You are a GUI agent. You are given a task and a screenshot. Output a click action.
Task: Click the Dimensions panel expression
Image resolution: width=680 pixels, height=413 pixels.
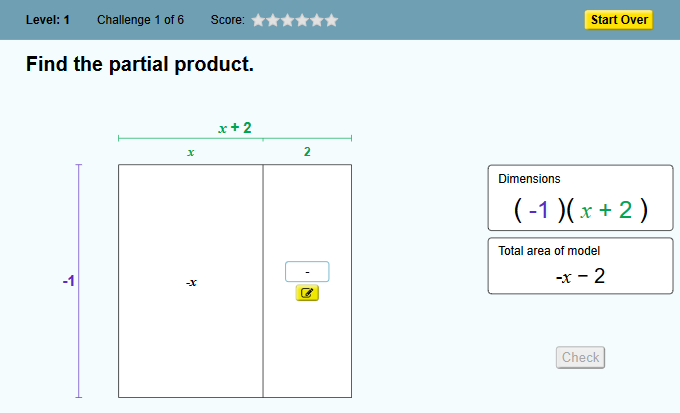coord(581,210)
